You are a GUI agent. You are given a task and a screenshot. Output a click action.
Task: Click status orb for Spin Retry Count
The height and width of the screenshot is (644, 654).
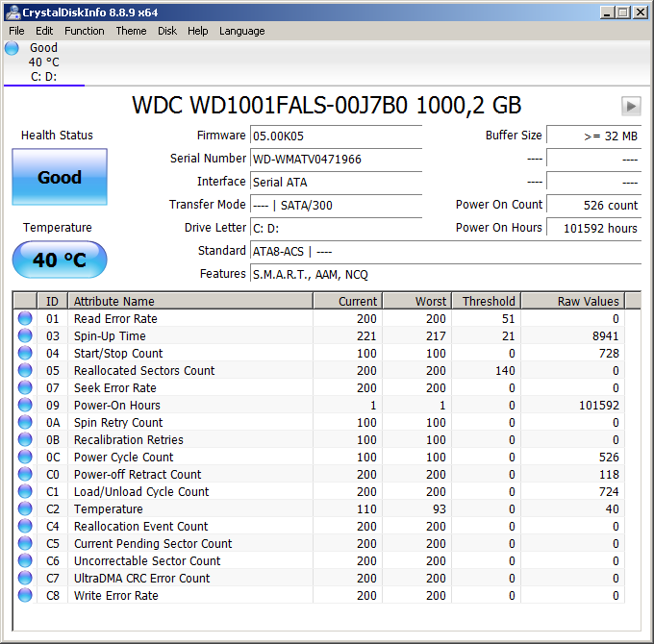(x=25, y=422)
